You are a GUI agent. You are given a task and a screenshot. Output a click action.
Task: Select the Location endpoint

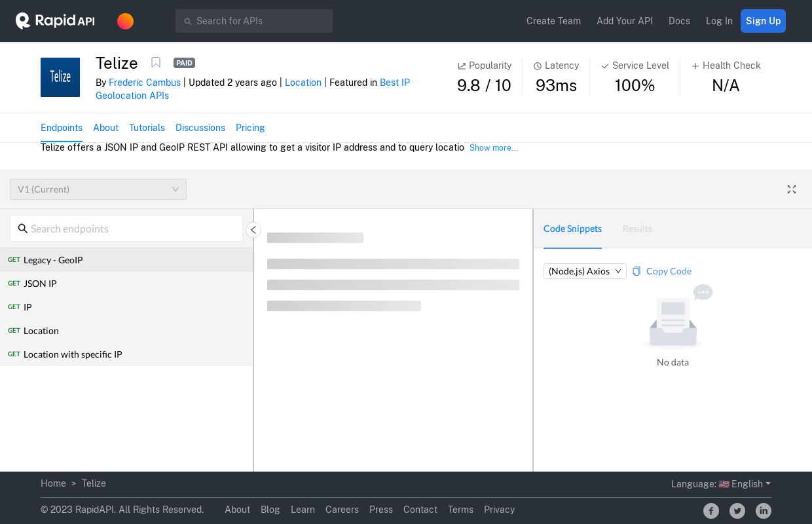pos(126,331)
